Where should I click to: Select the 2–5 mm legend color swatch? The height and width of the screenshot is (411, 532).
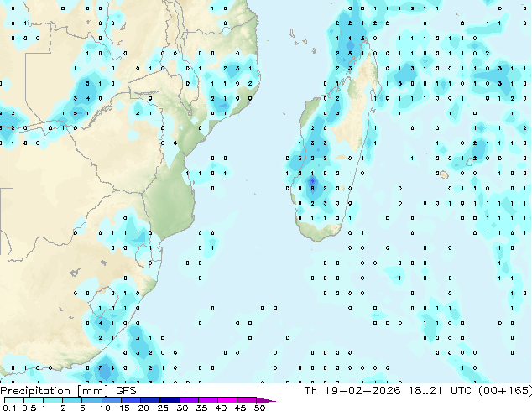click(73, 400)
